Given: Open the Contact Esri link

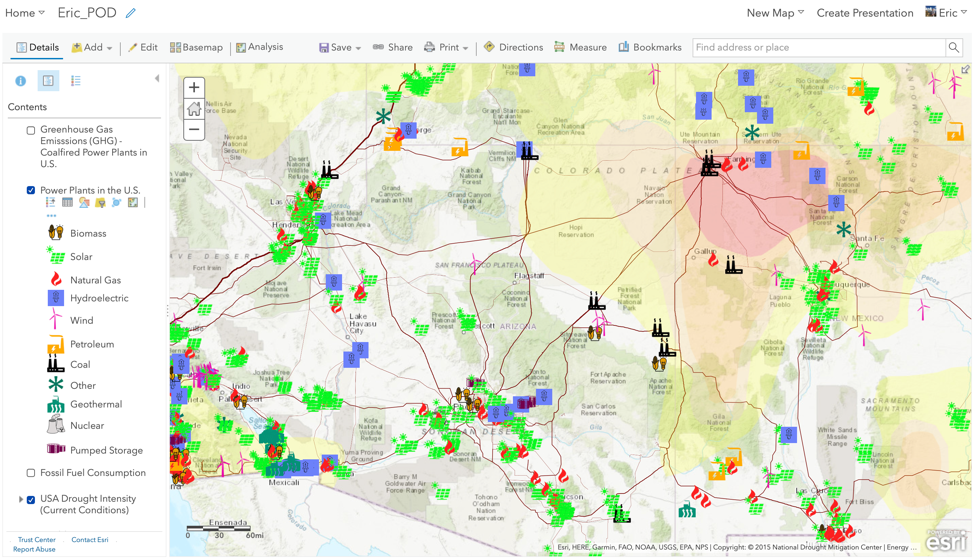Looking at the screenshot, I should (x=89, y=539).
